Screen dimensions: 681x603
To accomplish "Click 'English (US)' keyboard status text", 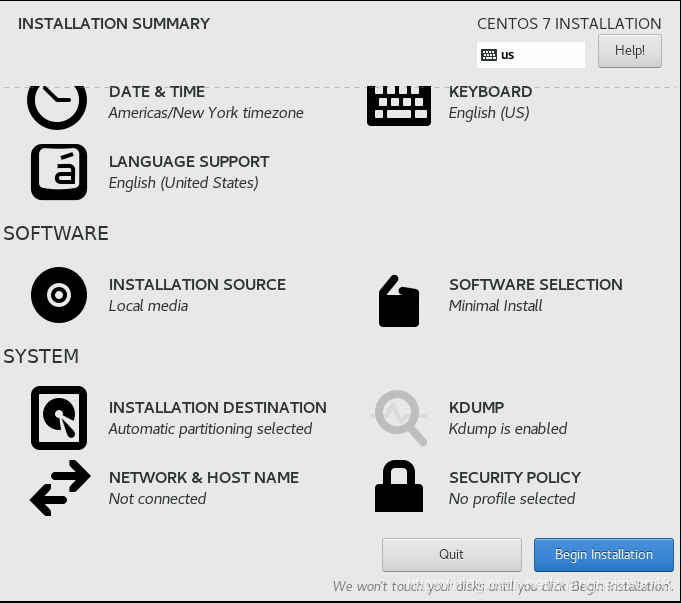I will coord(489,113).
